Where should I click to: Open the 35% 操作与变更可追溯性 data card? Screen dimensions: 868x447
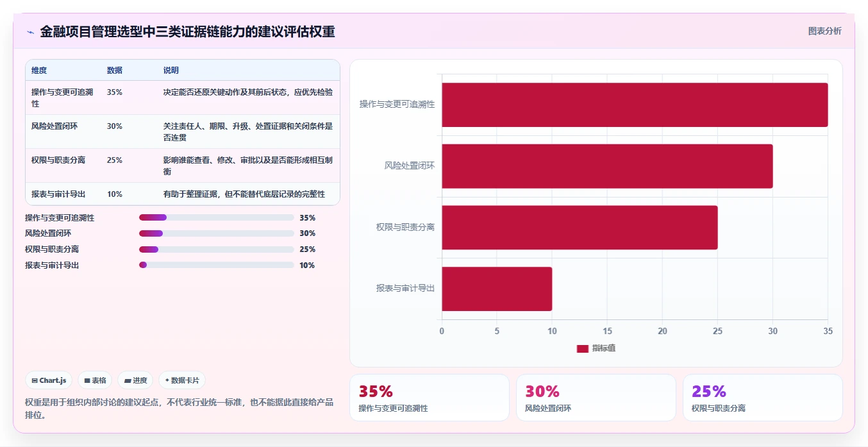pyautogui.click(x=430, y=398)
